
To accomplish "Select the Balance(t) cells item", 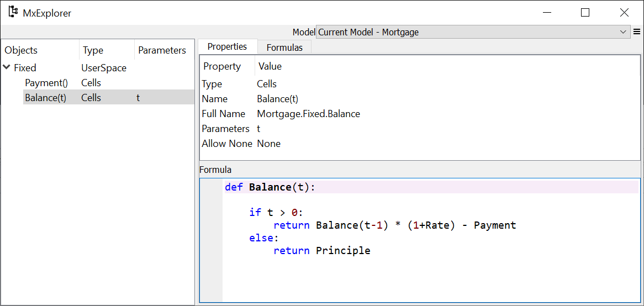I will pos(45,98).
